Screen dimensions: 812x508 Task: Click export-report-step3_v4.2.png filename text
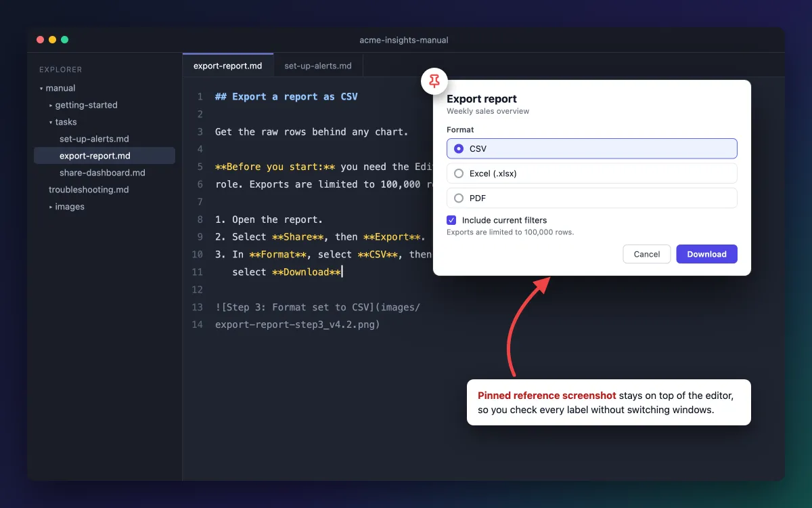(297, 324)
